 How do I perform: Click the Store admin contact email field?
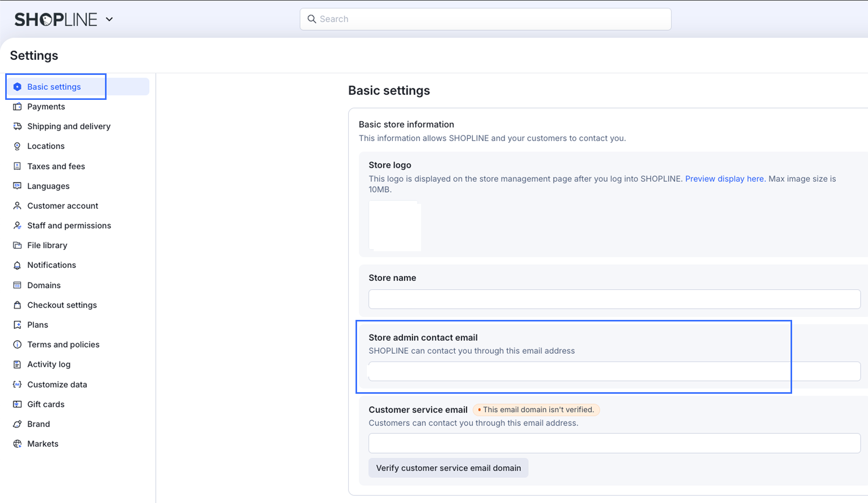[x=614, y=371]
